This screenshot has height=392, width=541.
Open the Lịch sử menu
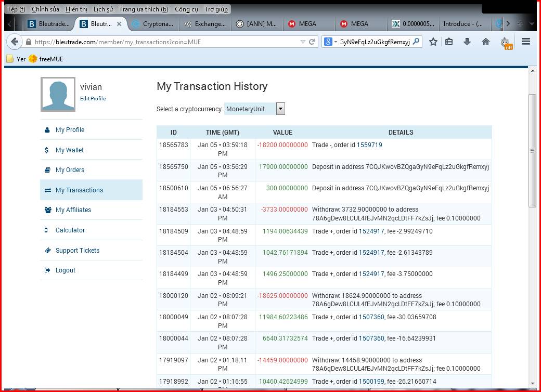[103, 9]
